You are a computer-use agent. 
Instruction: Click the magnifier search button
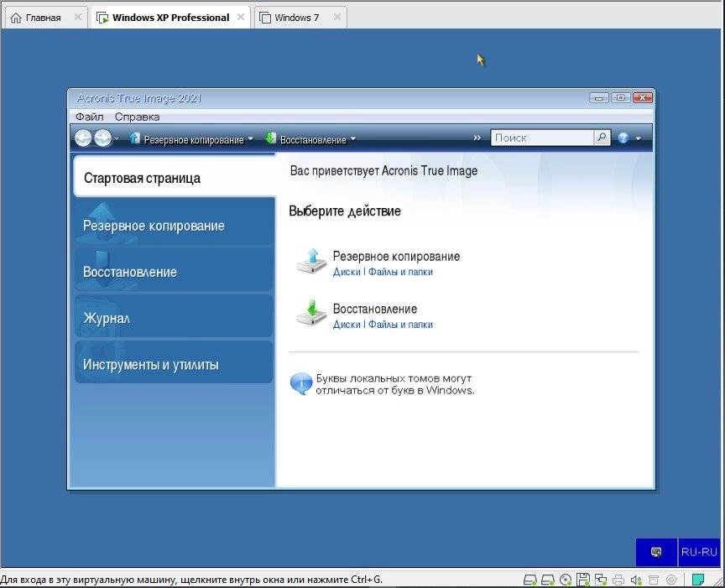[602, 138]
